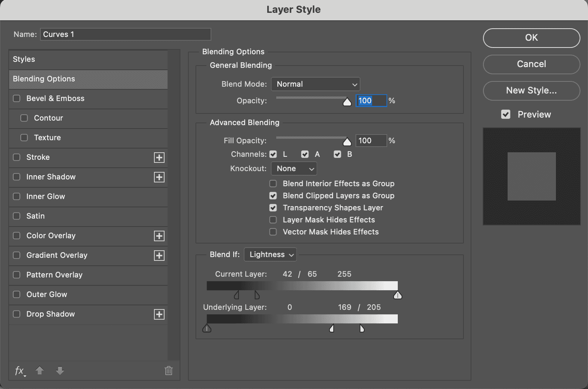Select Styles in the left list
Screen dimensions: 588x389
point(88,59)
